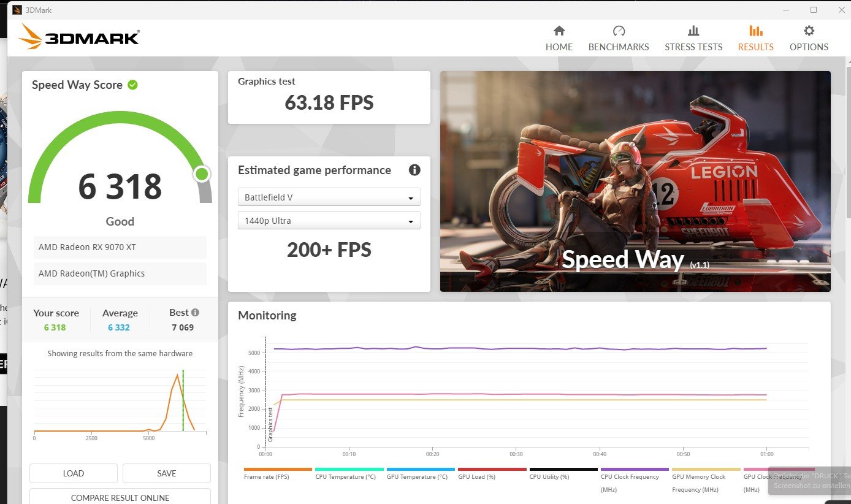
Task: Select the RESULTS tab
Action: 755,39
